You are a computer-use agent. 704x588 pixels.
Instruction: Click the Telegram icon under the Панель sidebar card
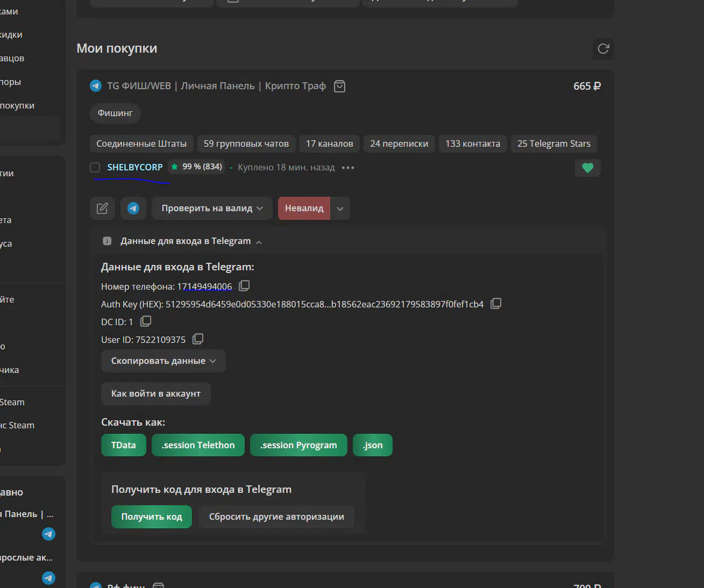49,534
